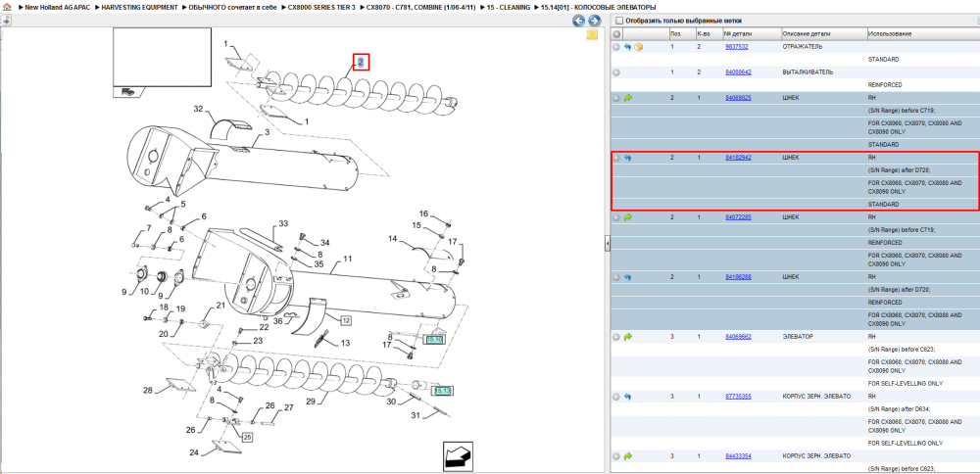Click 'ОТРАЖАТЕЛЬ' description cell
Viewport: 980px width, 474px height.
(802, 47)
